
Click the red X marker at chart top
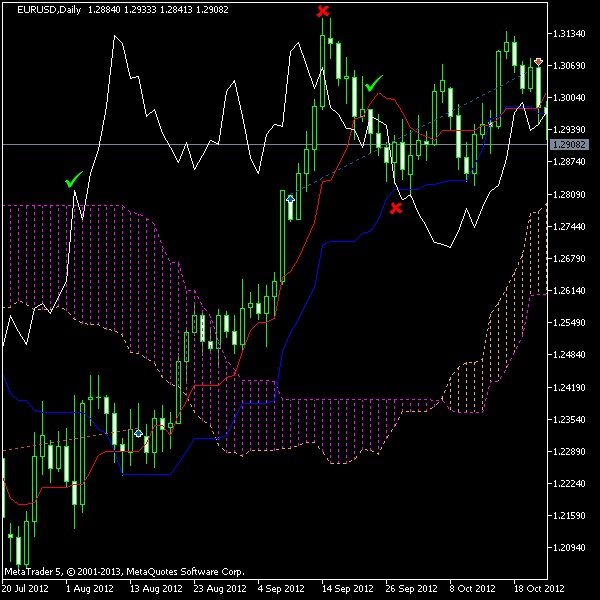pos(322,11)
